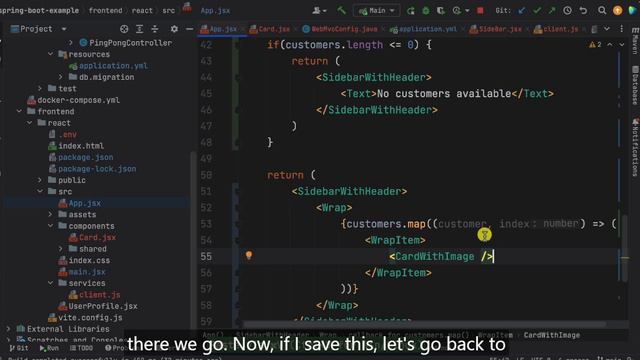Collapse the components folder
The image size is (640, 360).
pyautogui.click(x=50, y=225)
